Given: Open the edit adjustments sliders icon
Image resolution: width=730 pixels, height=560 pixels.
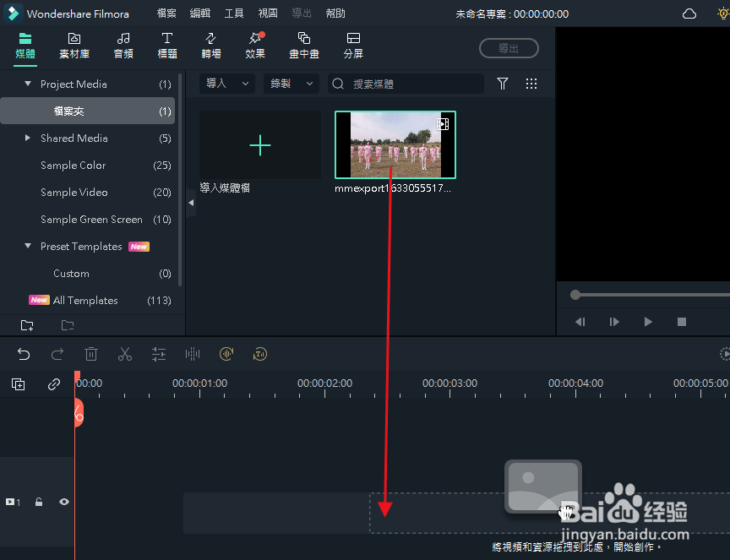Looking at the screenshot, I should pos(159,354).
